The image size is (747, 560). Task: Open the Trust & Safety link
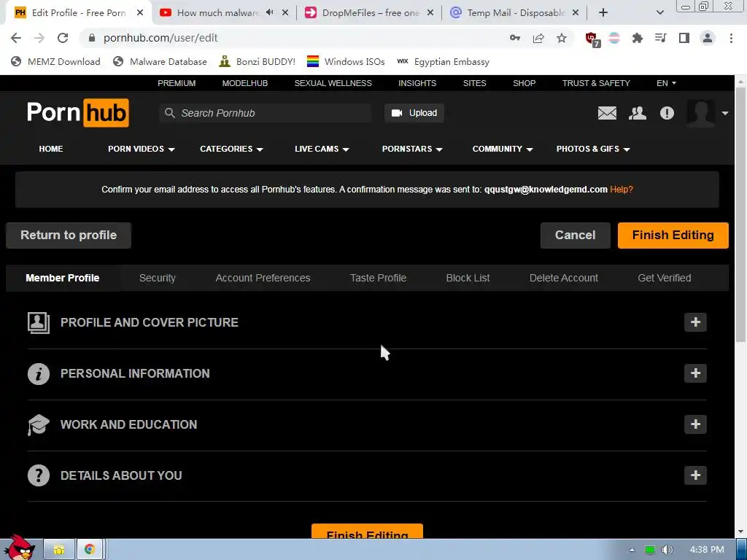pos(595,83)
